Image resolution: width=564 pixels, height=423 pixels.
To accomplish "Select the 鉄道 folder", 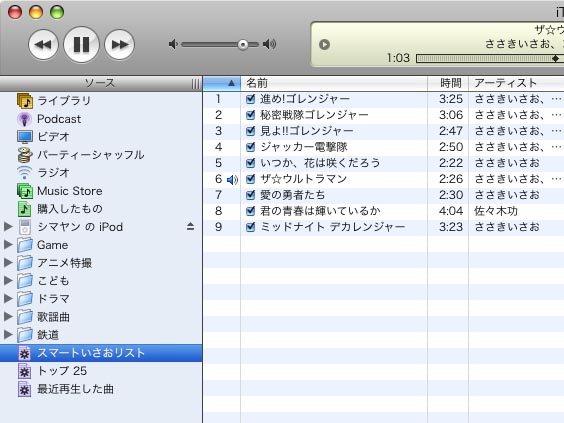I will pyautogui.click(x=38, y=335).
